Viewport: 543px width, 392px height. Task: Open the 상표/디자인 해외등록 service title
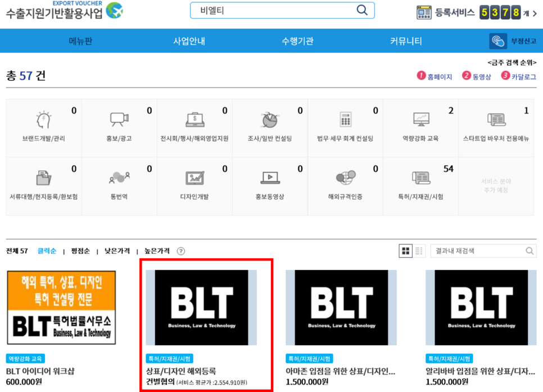tap(181, 371)
